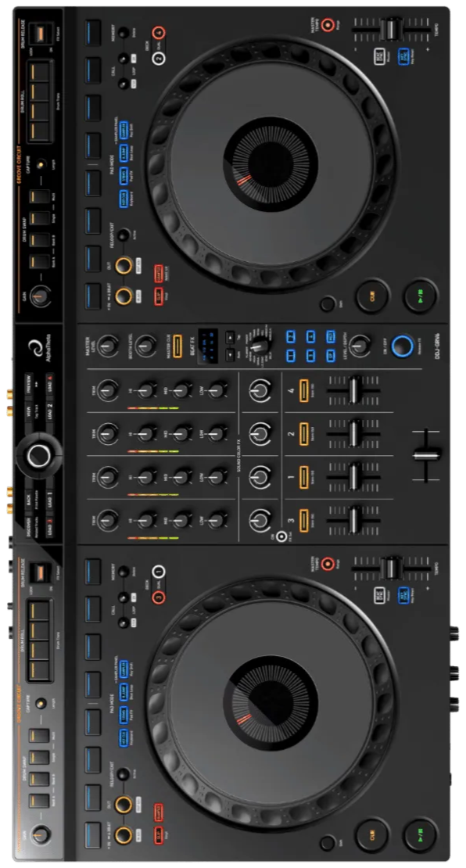
Task: Tap the Groove Circuit Capture button on deck 2/4
Action: (x=39, y=164)
